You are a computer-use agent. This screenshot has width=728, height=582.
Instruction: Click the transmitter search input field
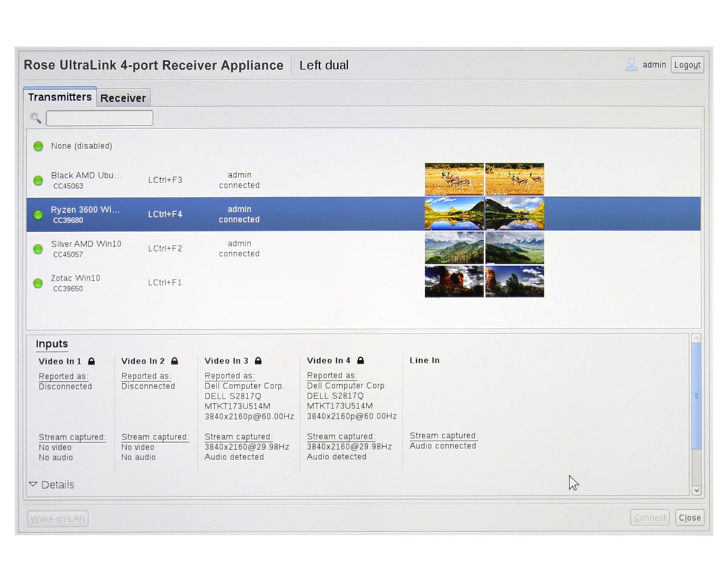[x=99, y=118]
